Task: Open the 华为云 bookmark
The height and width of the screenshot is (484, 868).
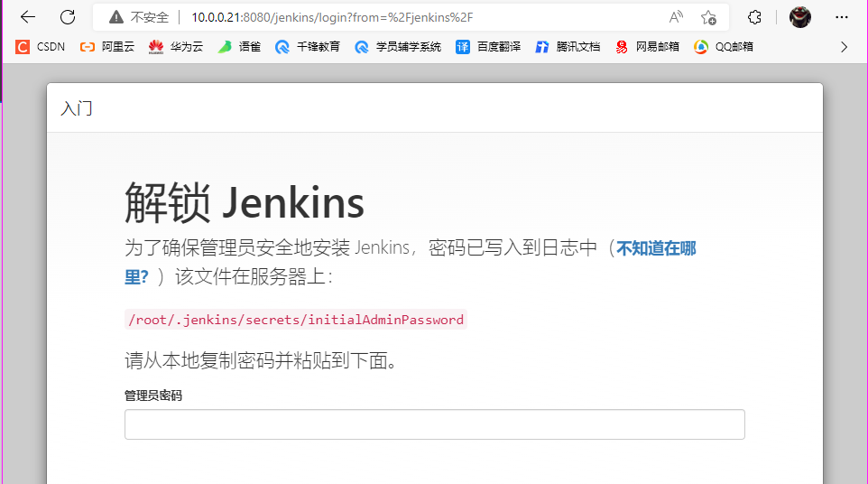Action: pyautogui.click(x=175, y=47)
